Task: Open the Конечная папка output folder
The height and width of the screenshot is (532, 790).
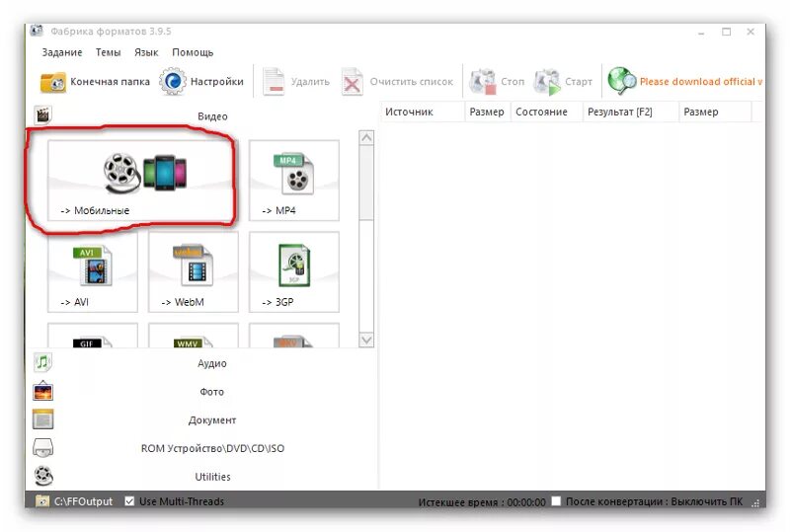Action: point(95,82)
